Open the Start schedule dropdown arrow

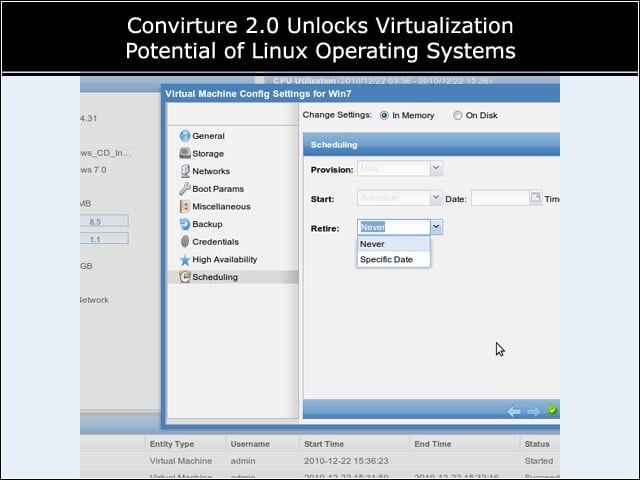point(436,198)
